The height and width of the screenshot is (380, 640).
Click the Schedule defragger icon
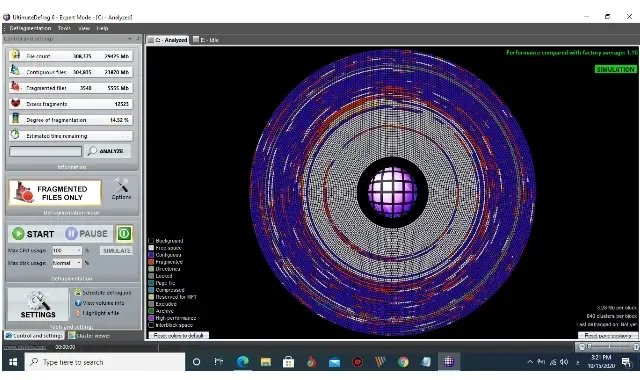point(78,292)
